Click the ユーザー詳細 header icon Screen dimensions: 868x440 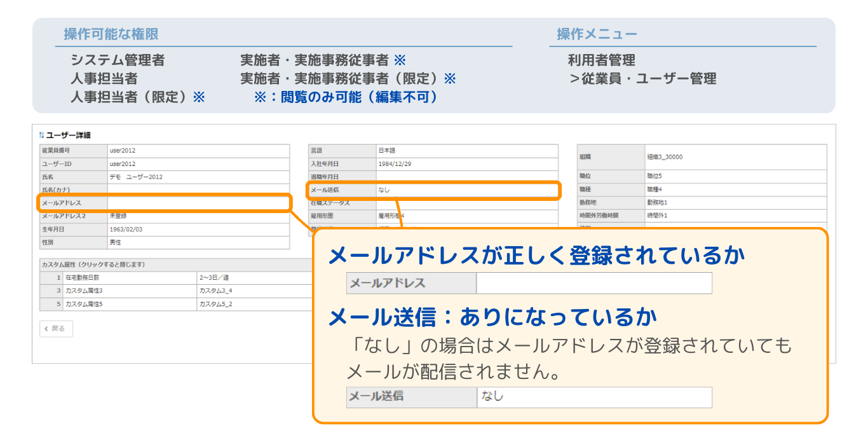[41, 135]
